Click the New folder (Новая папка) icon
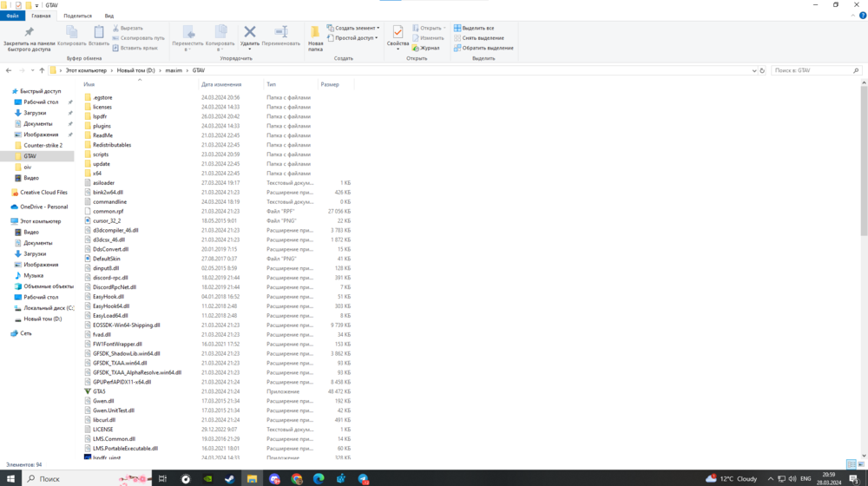Viewport: 868px width, 486px height. coord(315,32)
